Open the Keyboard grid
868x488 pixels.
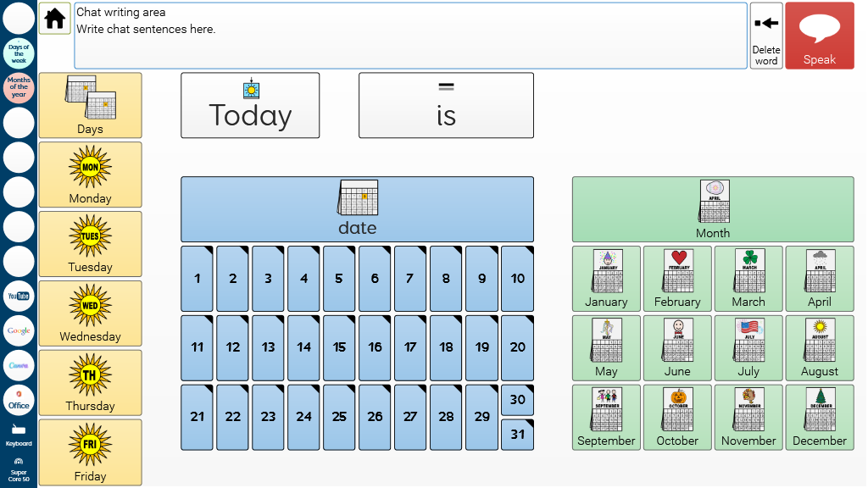(x=19, y=435)
